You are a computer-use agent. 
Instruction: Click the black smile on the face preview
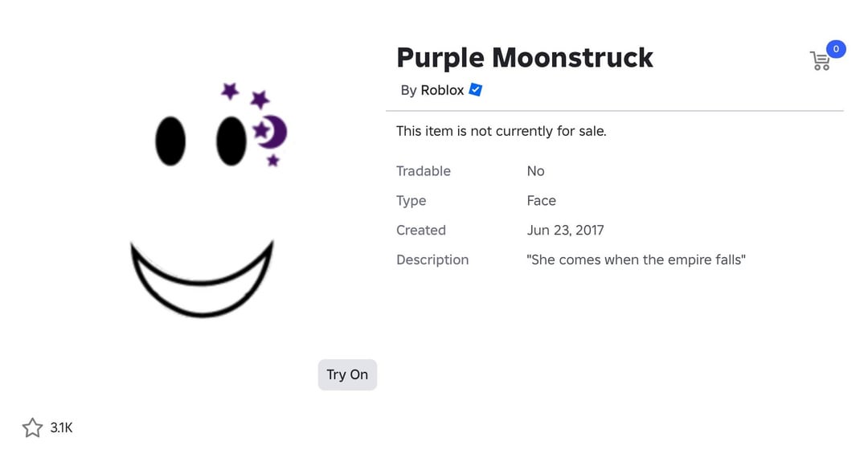(x=202, y=281)
